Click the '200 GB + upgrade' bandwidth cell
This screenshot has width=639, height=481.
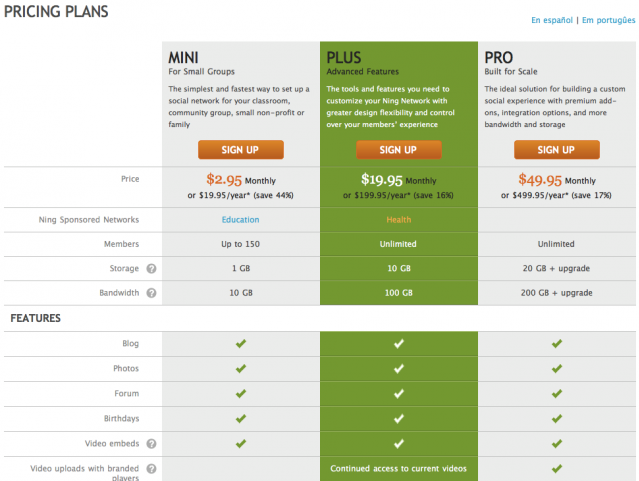(556, 293)
